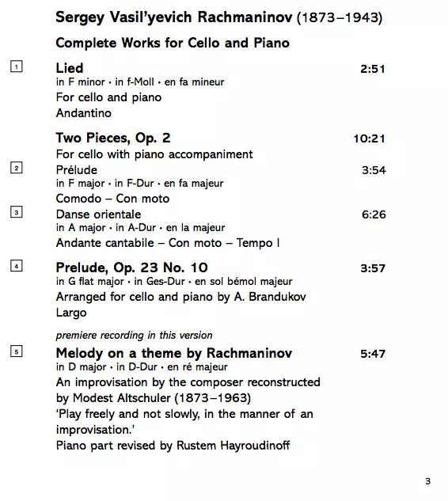Click the Danse orientale track name
448x501 pixels.
pyautogui.click(x=98, y=214)
